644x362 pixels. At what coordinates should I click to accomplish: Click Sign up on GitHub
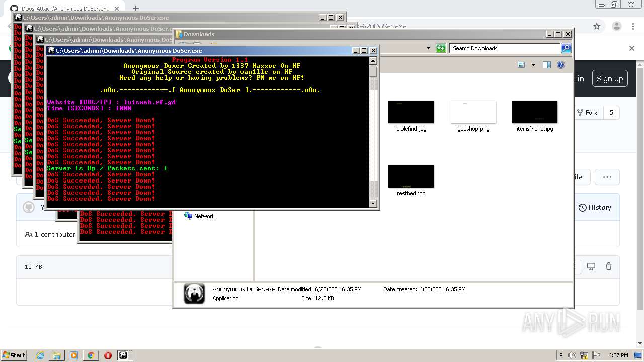point(610,79)
